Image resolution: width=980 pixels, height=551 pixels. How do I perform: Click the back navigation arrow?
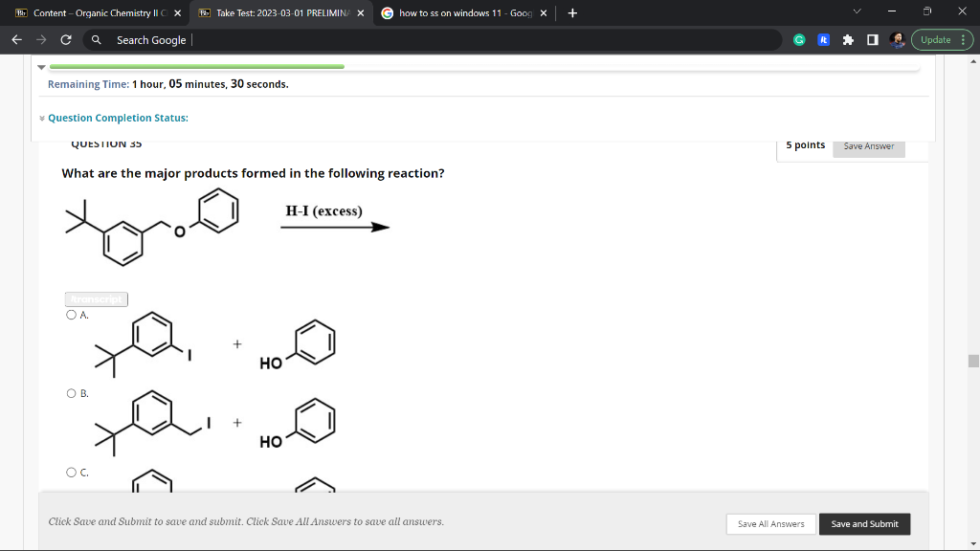tap(15, 39)
